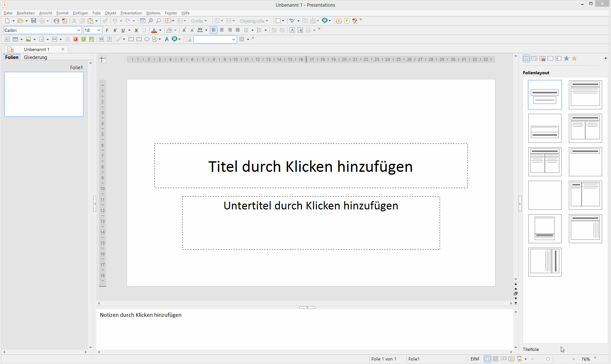Insert a rectangle shape

click(x=131, y=39)
